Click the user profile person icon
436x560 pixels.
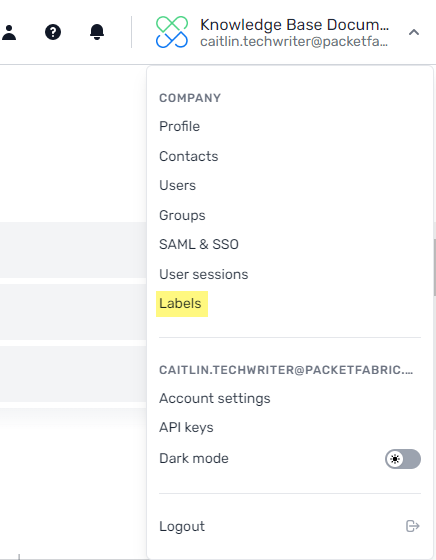pos(9,32)
